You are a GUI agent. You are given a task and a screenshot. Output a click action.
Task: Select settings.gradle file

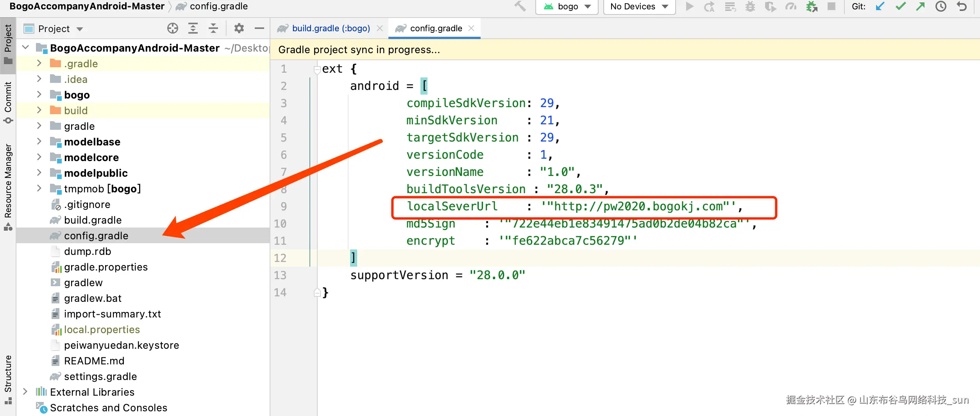pos(143,377)
